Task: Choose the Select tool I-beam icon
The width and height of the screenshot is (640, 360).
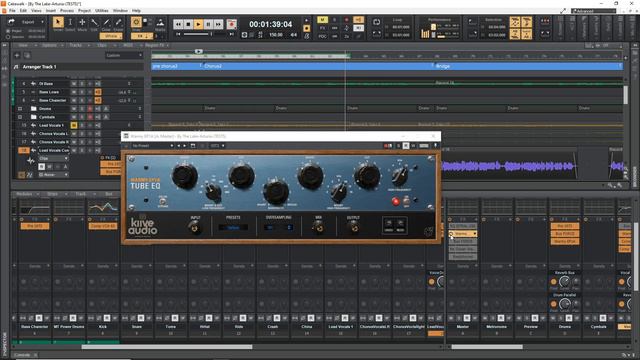Action: [70, 22]
